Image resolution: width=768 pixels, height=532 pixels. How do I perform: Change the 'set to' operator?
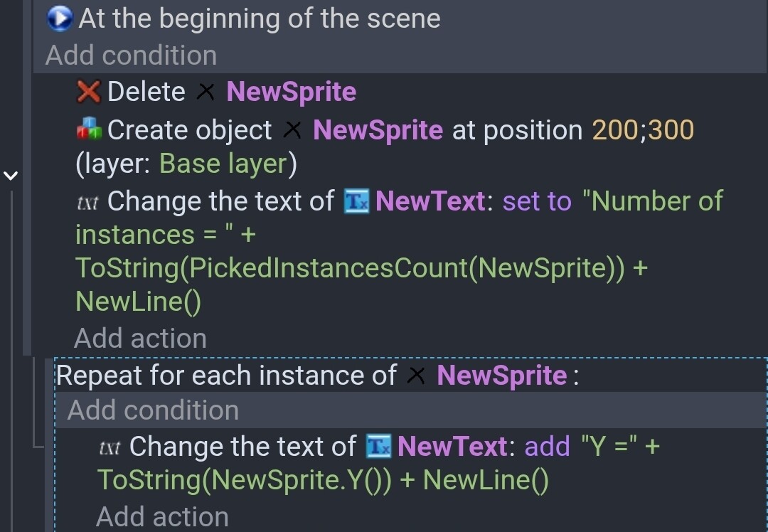click(537, 201)
